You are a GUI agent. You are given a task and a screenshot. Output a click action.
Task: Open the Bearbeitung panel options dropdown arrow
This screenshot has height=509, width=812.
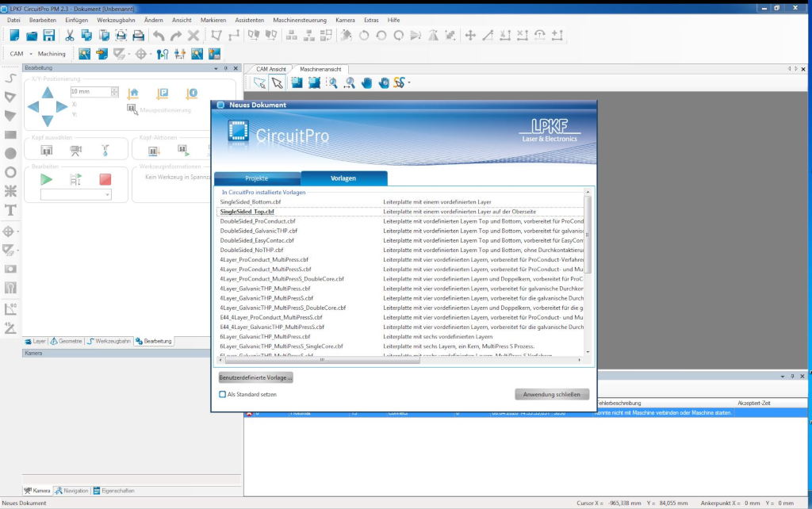click(216, 68)
